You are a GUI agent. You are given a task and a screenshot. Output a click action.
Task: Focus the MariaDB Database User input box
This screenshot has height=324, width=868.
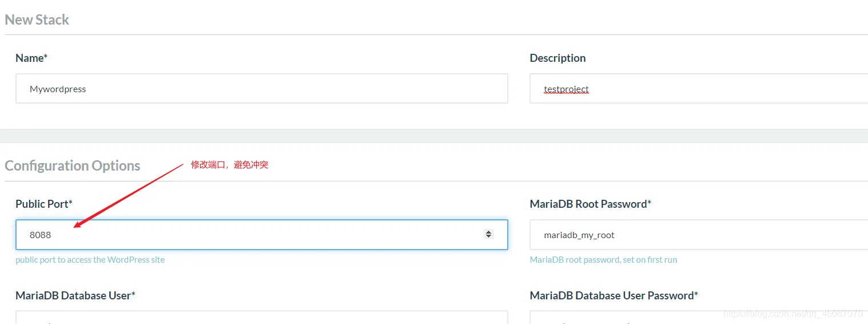point(261,318)
